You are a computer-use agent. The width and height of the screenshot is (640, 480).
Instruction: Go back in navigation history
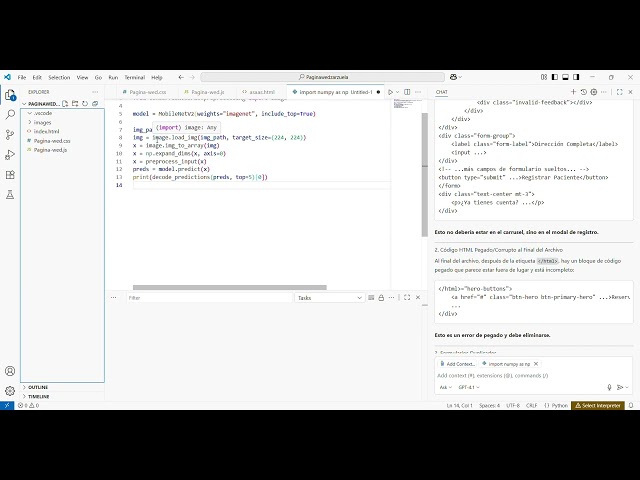(181, 77)
